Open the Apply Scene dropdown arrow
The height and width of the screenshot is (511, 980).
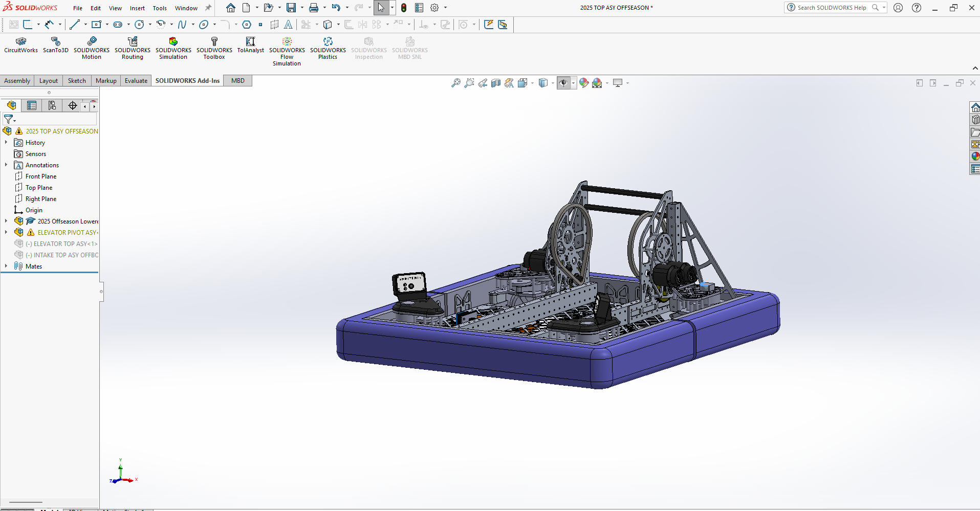pyautogui.click(x=607, y=83)
